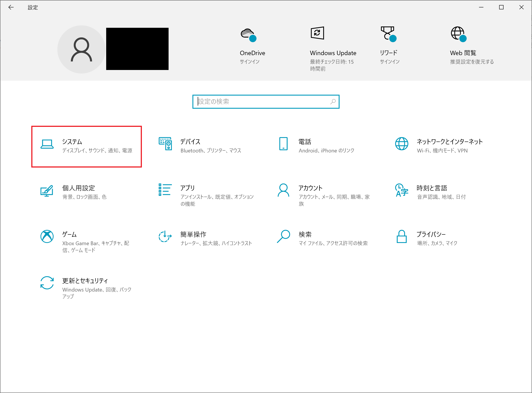Click the Windows Update refresh icon

pos(317,33)
